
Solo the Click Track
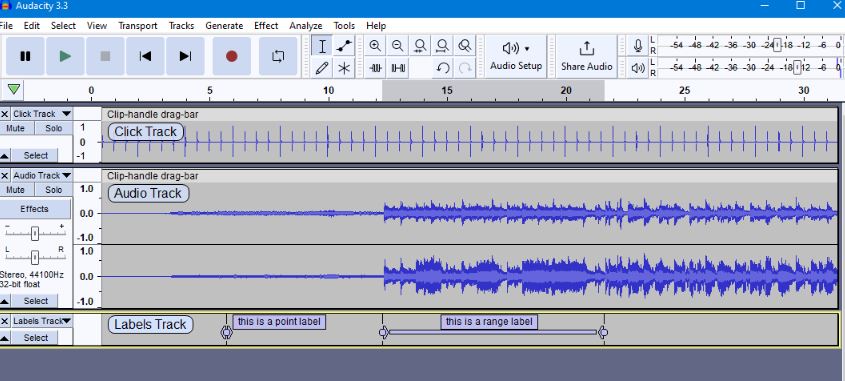pos(53,128)
